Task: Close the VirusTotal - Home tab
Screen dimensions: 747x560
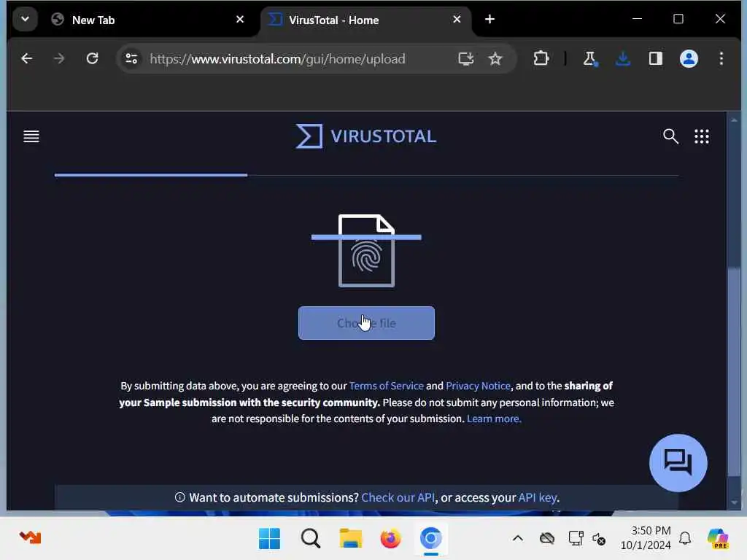Action: tap(457, 20)
